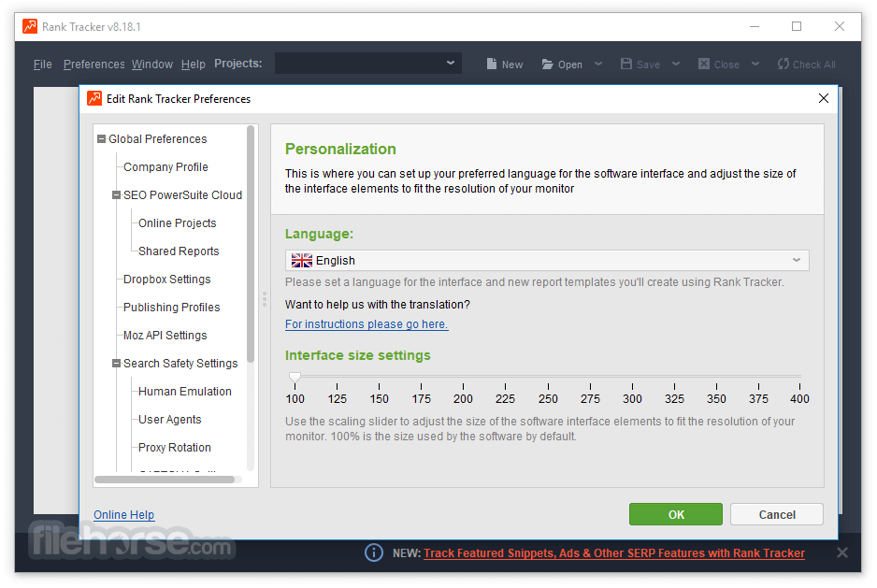Select Human Emulation in the tree

(184, 391)
